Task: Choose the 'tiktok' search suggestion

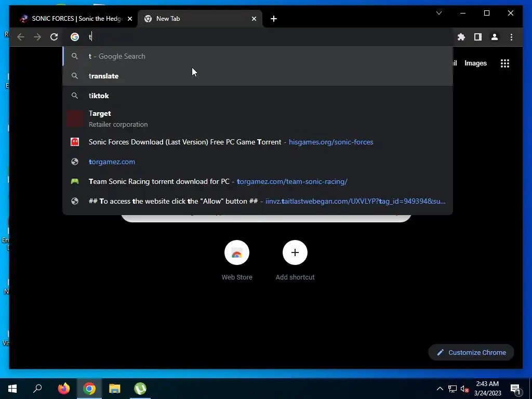Action: (258, 96)
